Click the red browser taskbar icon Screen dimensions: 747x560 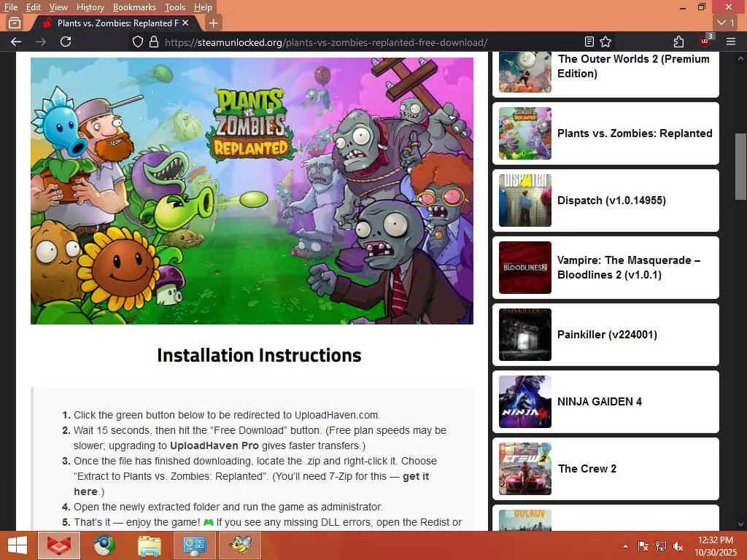tap(58, 545)
